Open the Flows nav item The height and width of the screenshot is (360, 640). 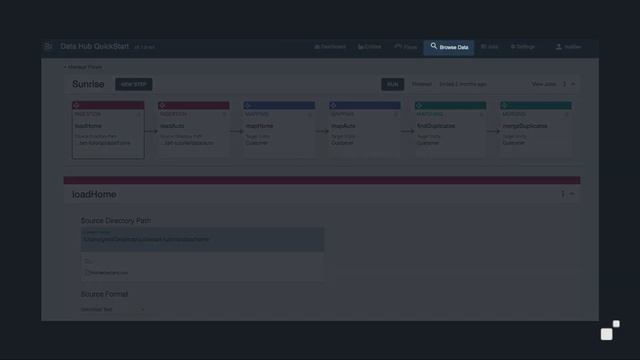[406, 47]
